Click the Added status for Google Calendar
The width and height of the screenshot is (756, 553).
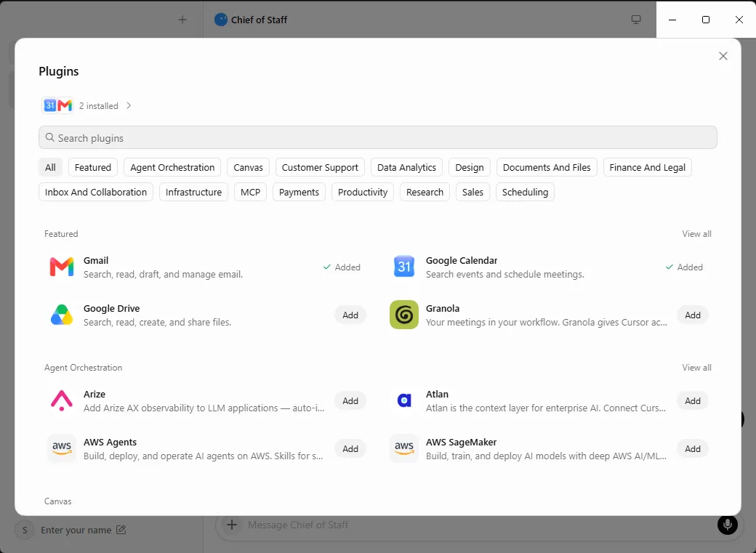pyautogui.click(x=684, y=267)
